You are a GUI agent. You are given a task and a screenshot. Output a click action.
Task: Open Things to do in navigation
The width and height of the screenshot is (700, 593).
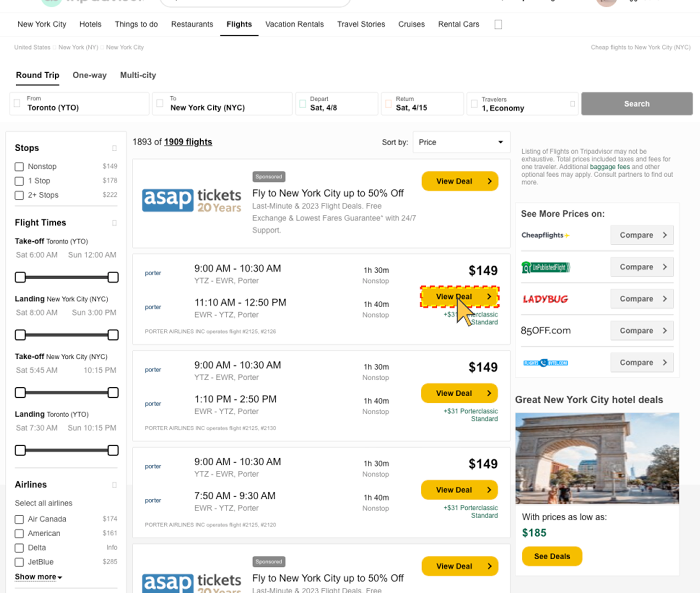[x=136, y=24]
